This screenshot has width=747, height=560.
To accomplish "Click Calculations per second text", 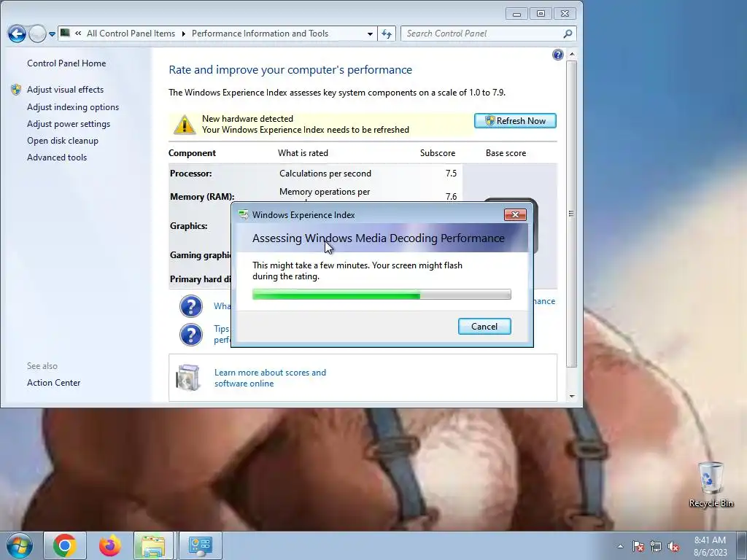I will (x=325, y=174).
